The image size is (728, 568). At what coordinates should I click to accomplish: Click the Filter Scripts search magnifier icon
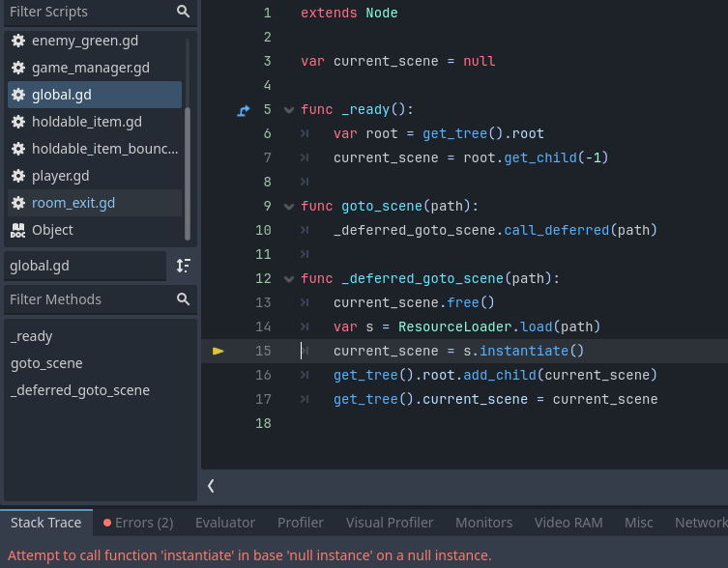point(183,12)
